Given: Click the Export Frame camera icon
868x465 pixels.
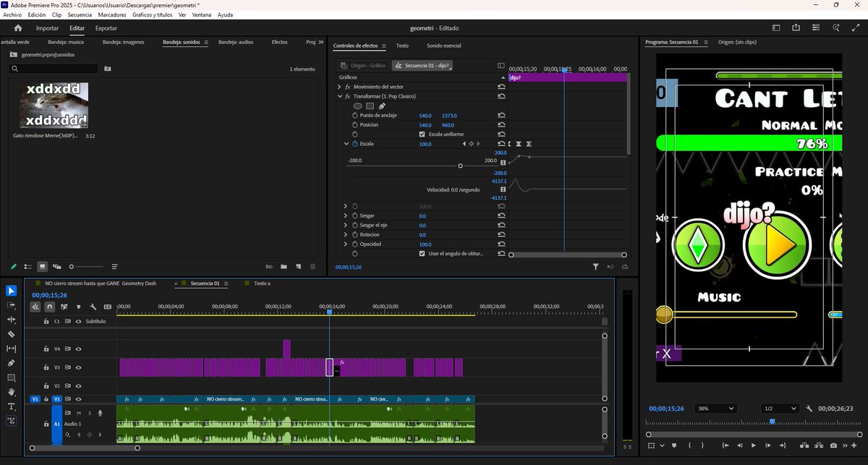Looking at the screenshot, I should point(834,445).
